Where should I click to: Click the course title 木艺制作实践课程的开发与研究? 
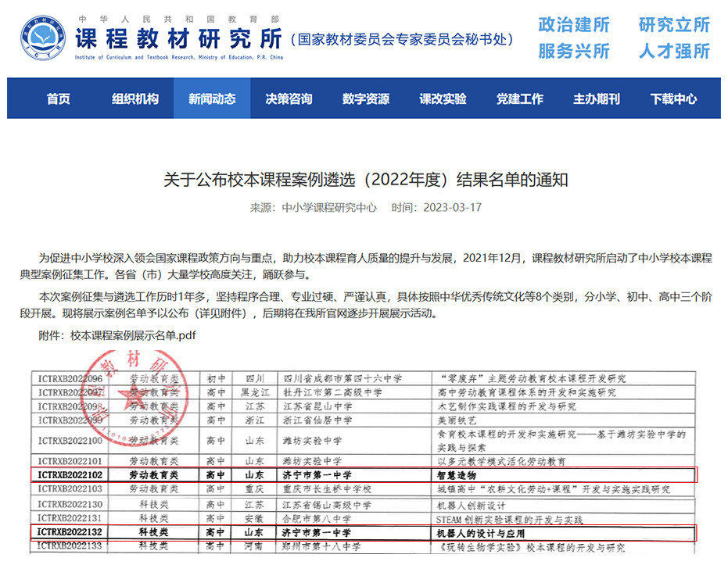click(x=507, y=406)
